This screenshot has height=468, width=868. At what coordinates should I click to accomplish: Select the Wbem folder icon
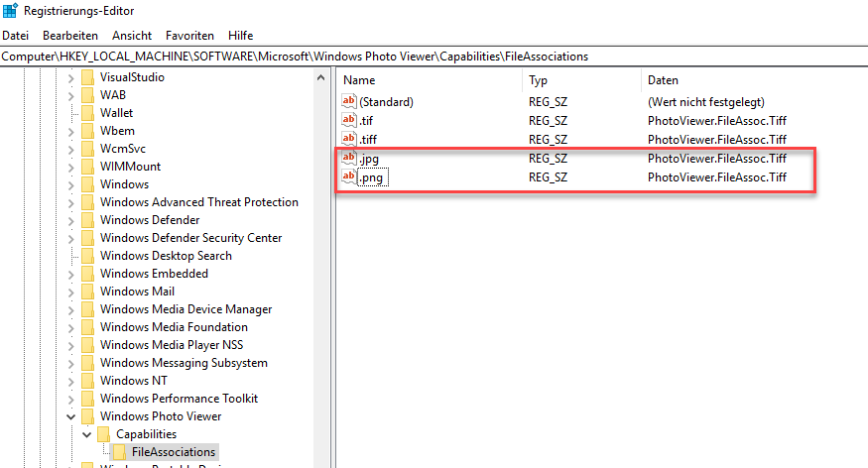[87, 131]
